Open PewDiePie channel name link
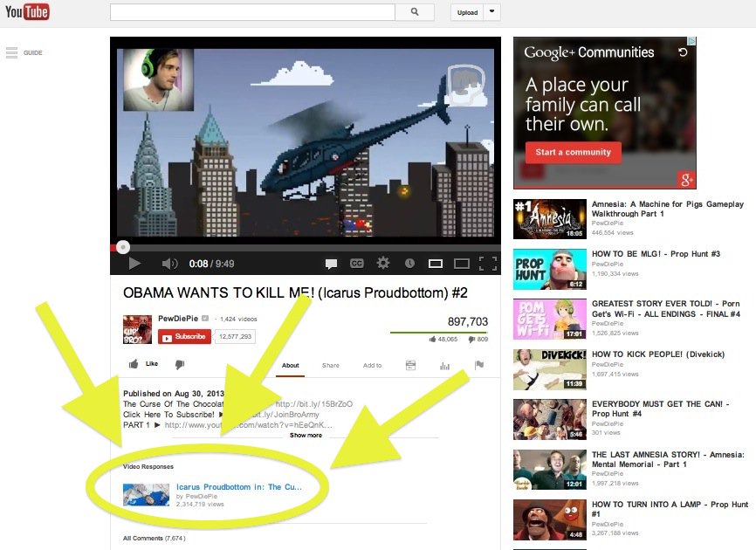Image resolution: width=756 pixels, height=550 pixels. coord(178,319)
